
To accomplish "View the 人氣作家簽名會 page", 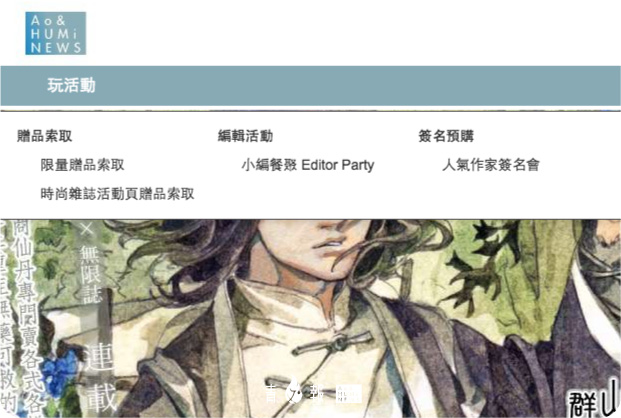I will [x=491, y=165].
